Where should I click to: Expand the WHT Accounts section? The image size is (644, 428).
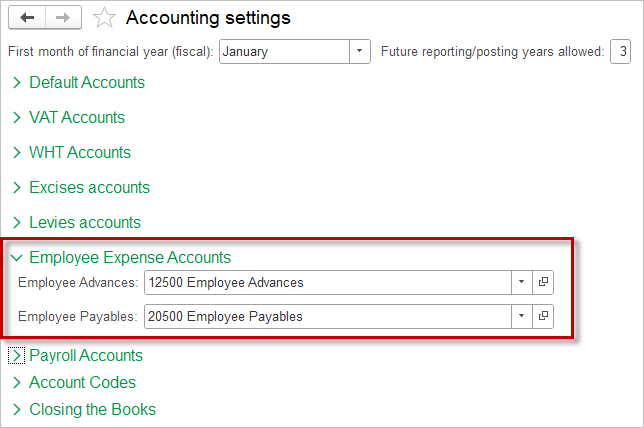point(71,152)
